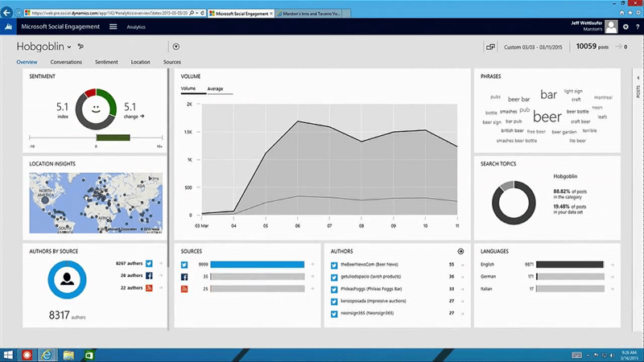The width and height of the screenshot is (644, 362).
Task: Click the 'british beer' phrase
Action: [x=512, y=130]
